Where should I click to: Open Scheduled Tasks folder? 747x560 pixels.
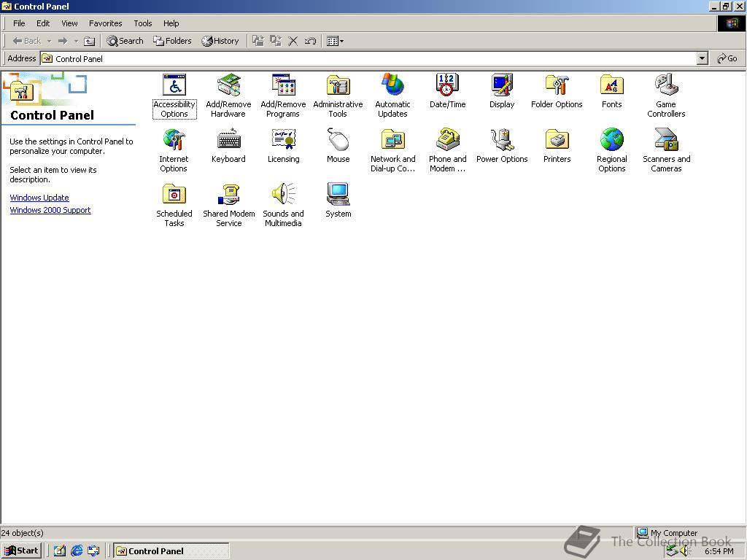tap(174, 205)
